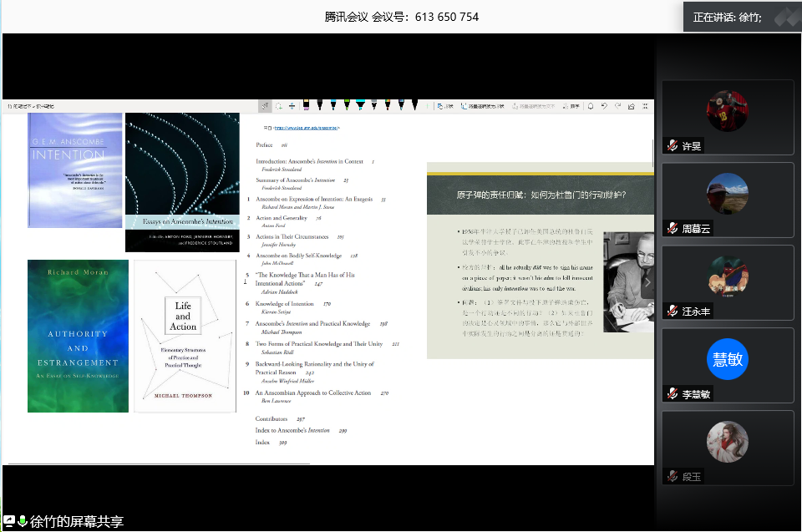Select the eraser tool
This screenshot has height=532, width=802.
coord(306,105)
